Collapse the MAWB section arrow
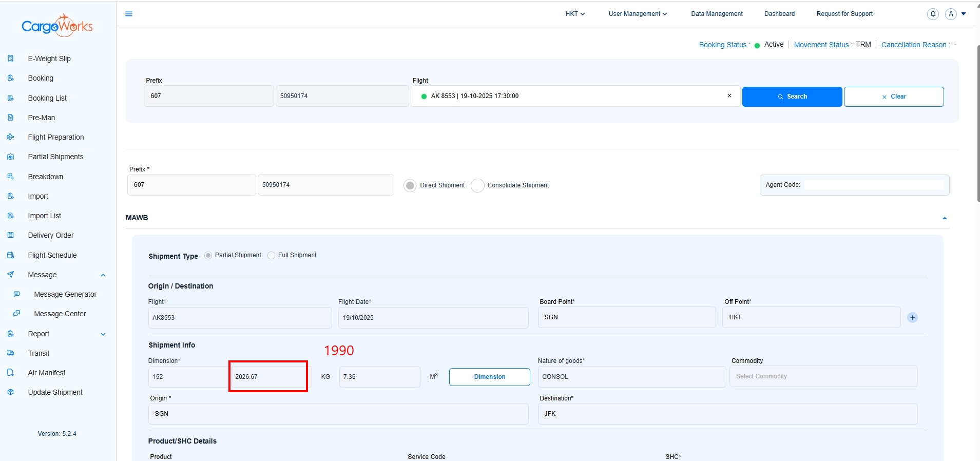The image size is (980, 461). coord(945,218)
